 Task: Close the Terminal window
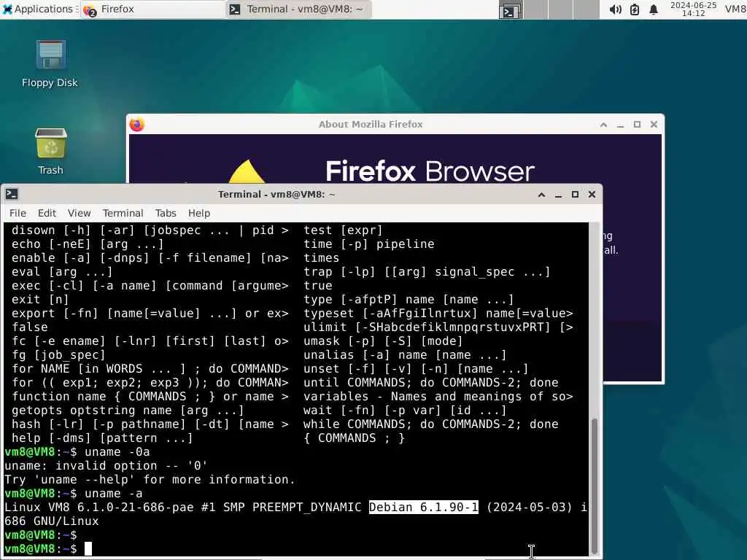tap(592, 194)
